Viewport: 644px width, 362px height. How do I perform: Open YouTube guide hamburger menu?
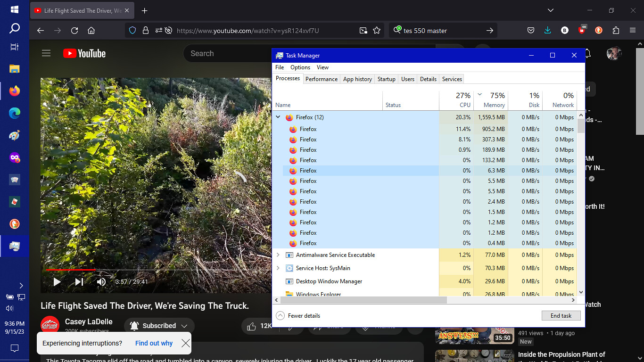point(46,53)
